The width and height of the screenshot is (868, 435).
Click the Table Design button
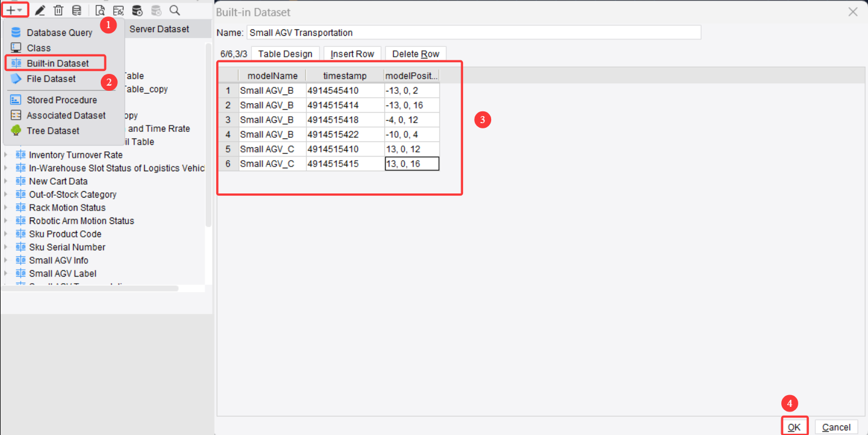click(x=285, y=54)
